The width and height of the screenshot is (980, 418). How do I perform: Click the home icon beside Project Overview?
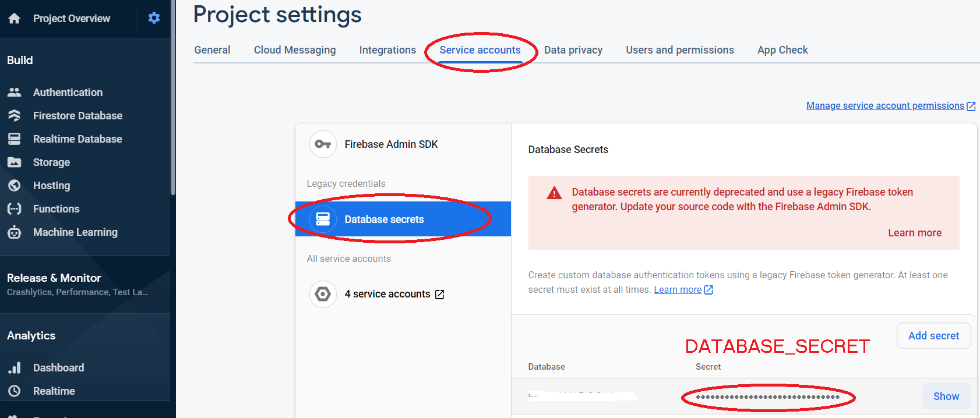pos(15,19)
